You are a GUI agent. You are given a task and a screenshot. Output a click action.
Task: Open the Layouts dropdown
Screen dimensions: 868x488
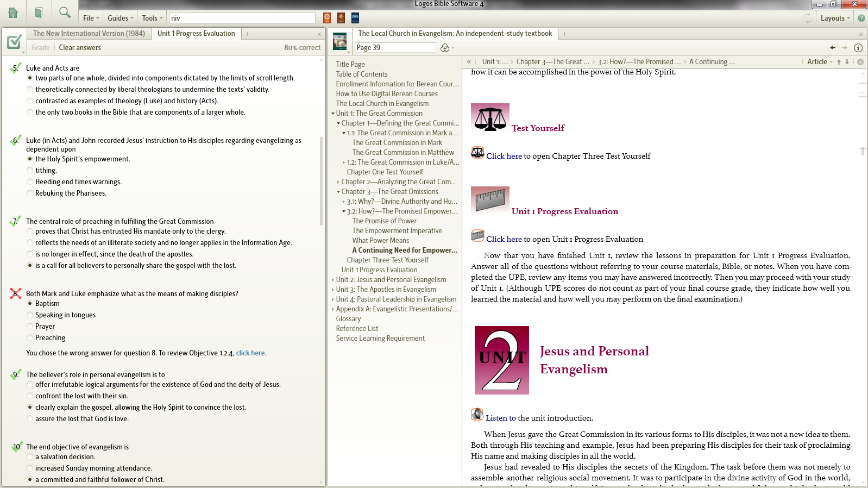coord(835,18)
